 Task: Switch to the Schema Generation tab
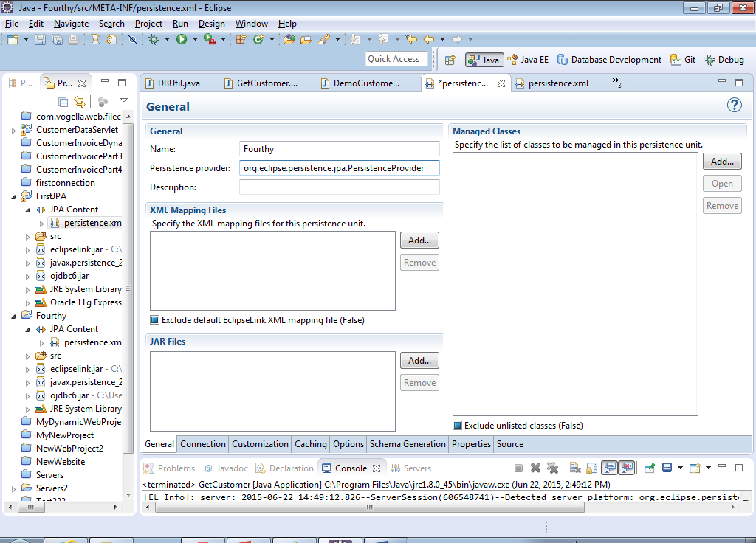[x=408, y=444]
